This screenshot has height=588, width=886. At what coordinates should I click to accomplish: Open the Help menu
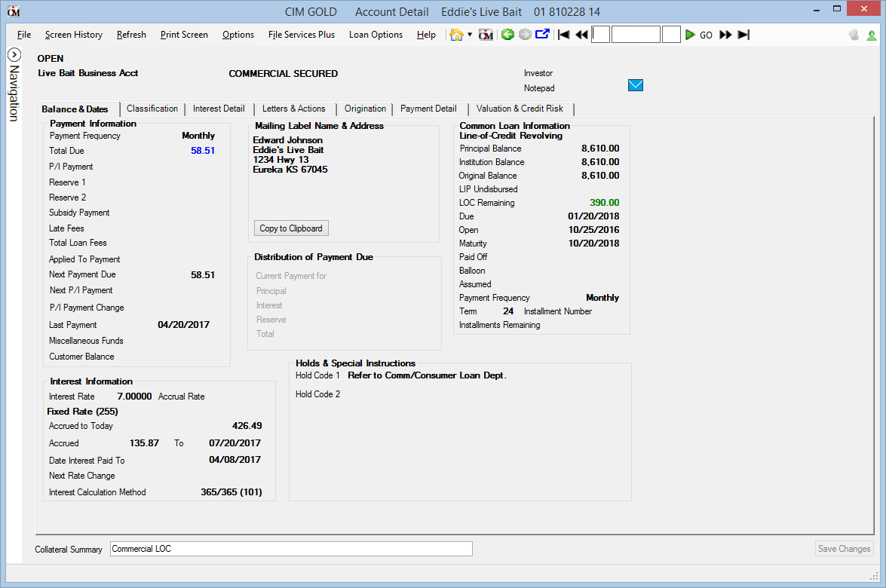pos(426,35)
